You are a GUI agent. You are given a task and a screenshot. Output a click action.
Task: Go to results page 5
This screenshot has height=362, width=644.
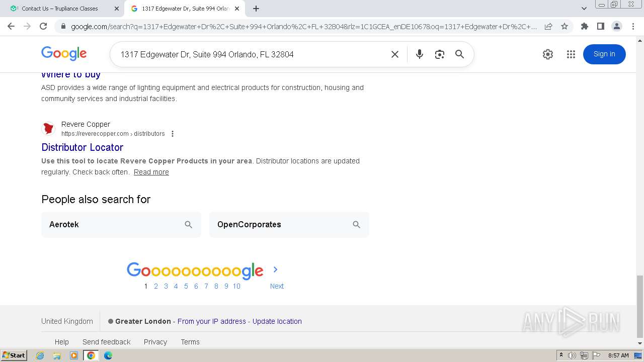(x=186, y=286)
